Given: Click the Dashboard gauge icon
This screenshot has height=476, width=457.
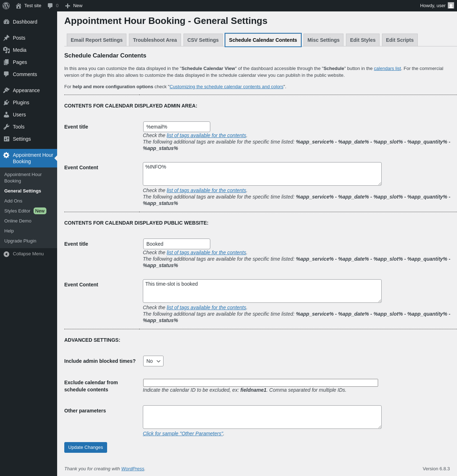Looking at the screenshot, I should (6, 22).
